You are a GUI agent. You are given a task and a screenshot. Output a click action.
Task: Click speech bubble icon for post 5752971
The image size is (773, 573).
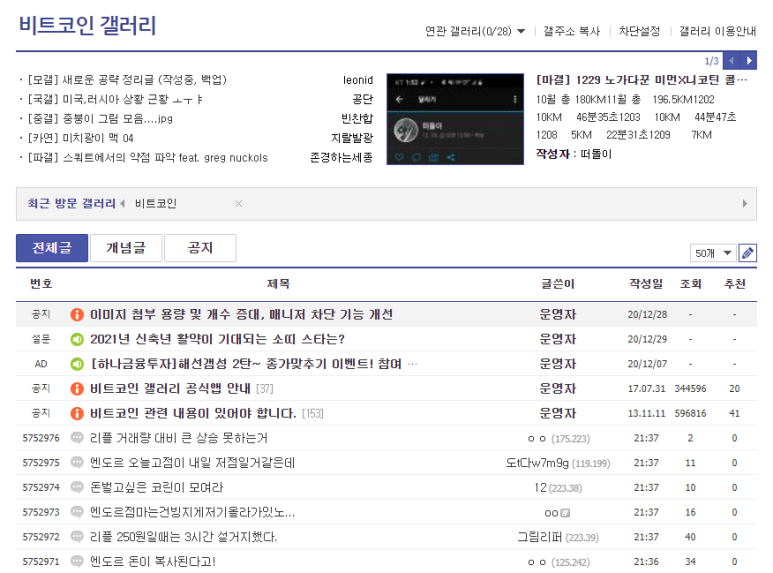coord(77,561)
